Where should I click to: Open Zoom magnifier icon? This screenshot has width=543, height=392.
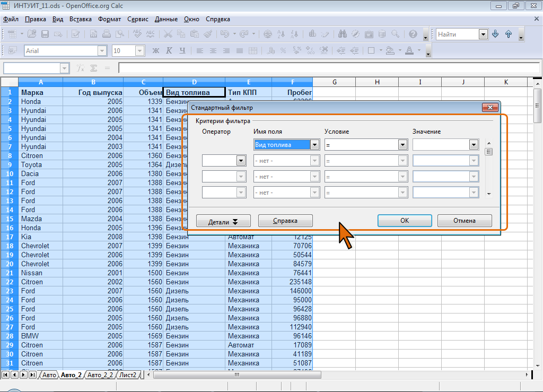395,34
